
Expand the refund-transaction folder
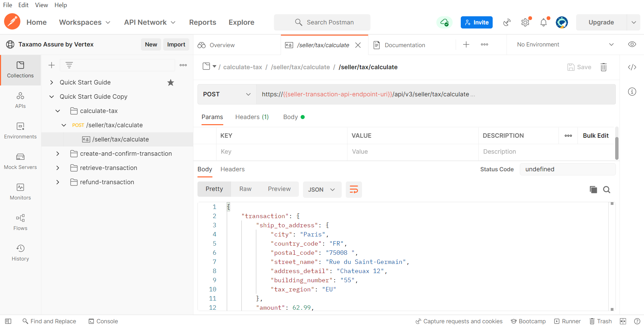(58, 182)
